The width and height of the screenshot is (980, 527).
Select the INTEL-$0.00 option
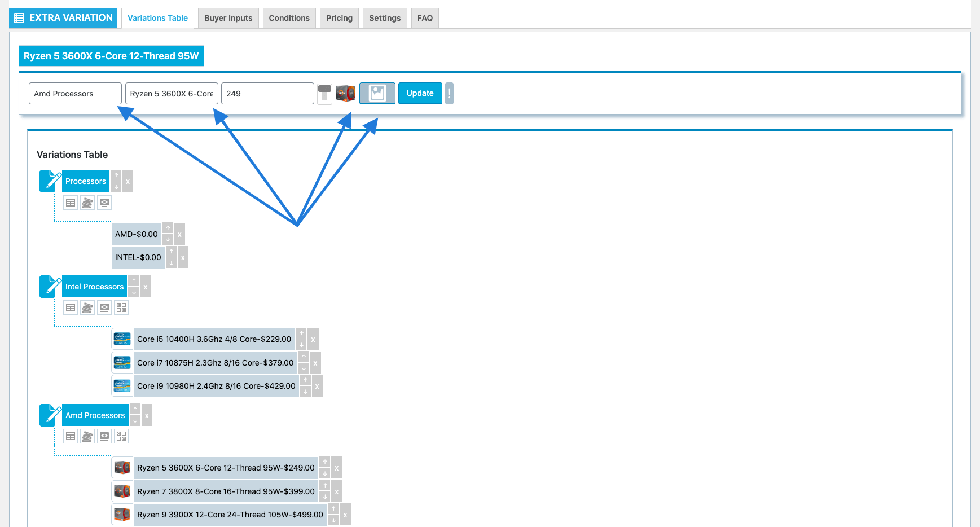[x=138, y=257]
